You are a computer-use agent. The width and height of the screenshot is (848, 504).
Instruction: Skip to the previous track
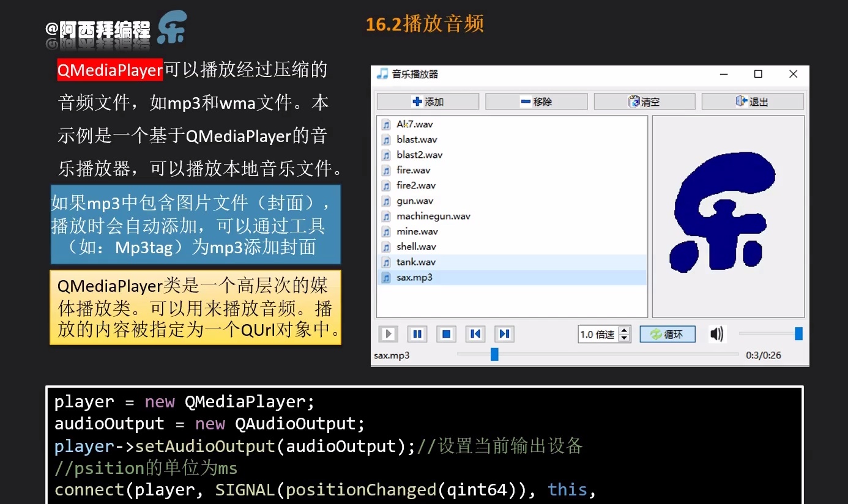475,333
